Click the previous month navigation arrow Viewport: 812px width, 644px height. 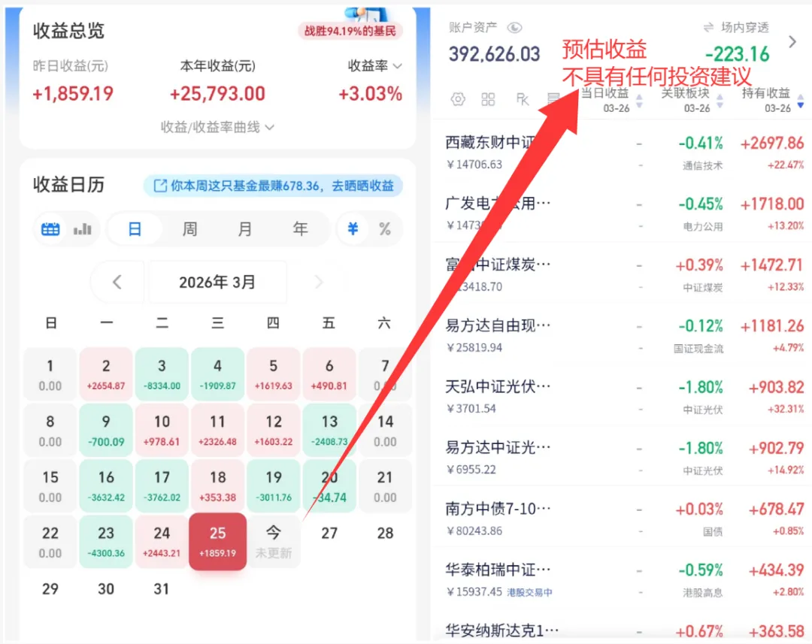[x=117, y=282]
